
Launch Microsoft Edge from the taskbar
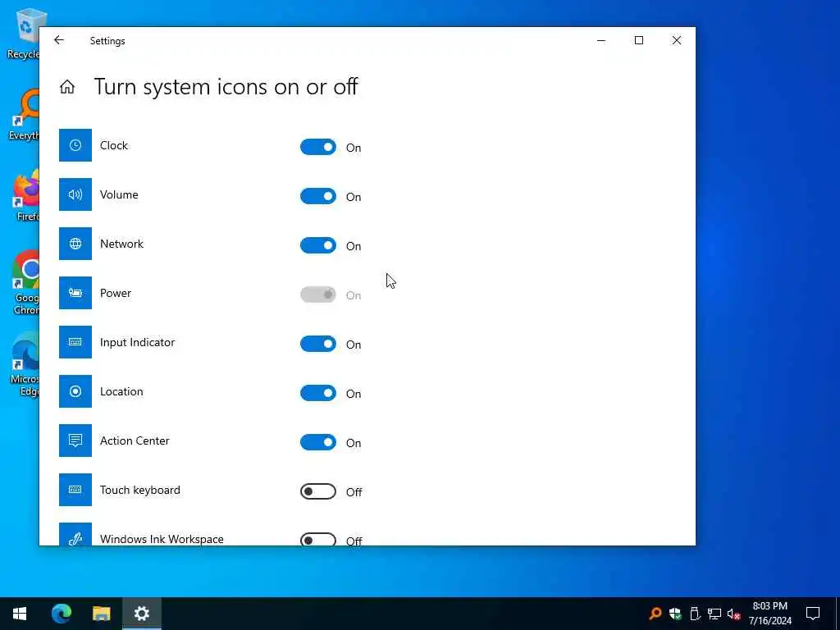coord(61,614)
